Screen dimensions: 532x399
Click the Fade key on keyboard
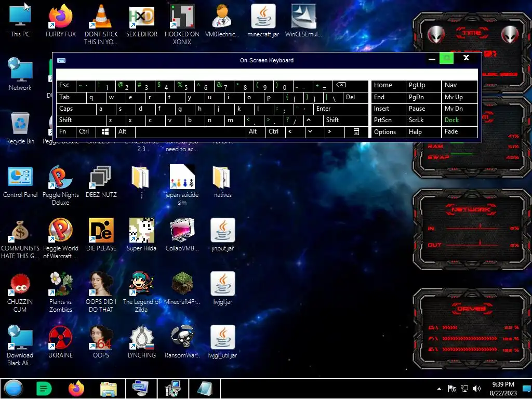click(459, 131)
